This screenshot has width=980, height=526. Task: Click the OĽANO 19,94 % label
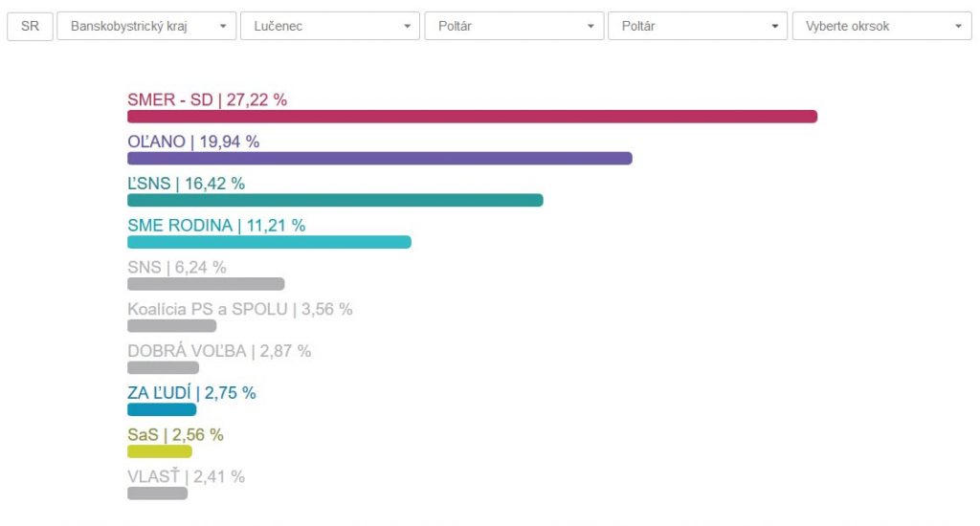pyautogui.click(x=193, y=142)
